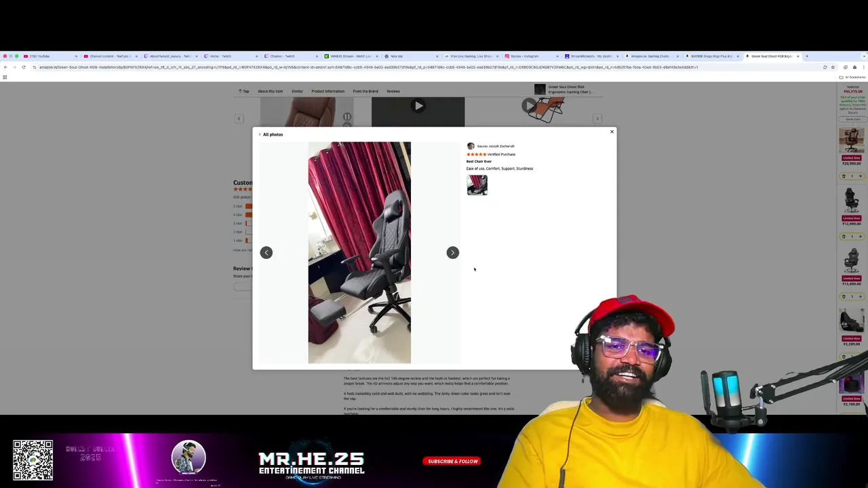Open the About this item section
This screenshot has height=488, width=868.
pos(270,91)
